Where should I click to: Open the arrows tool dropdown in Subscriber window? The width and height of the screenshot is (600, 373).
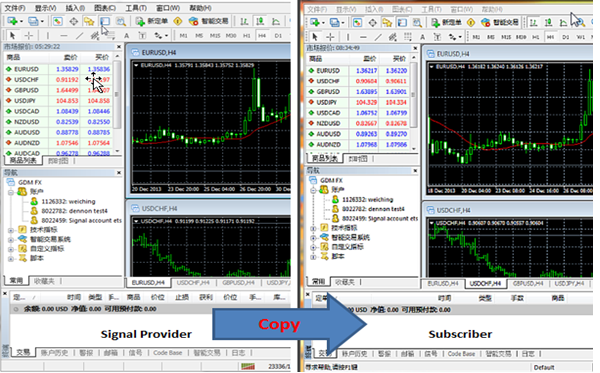click(x=460, y=37)
